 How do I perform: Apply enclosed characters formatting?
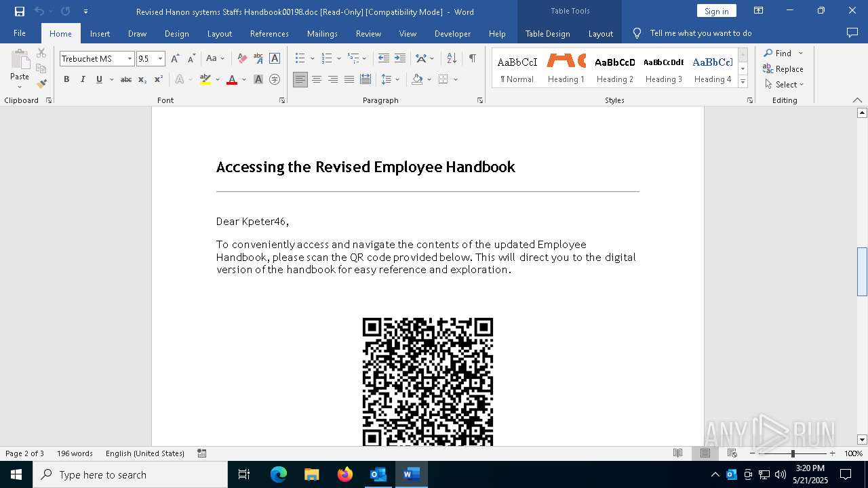[x=274, y=79]
